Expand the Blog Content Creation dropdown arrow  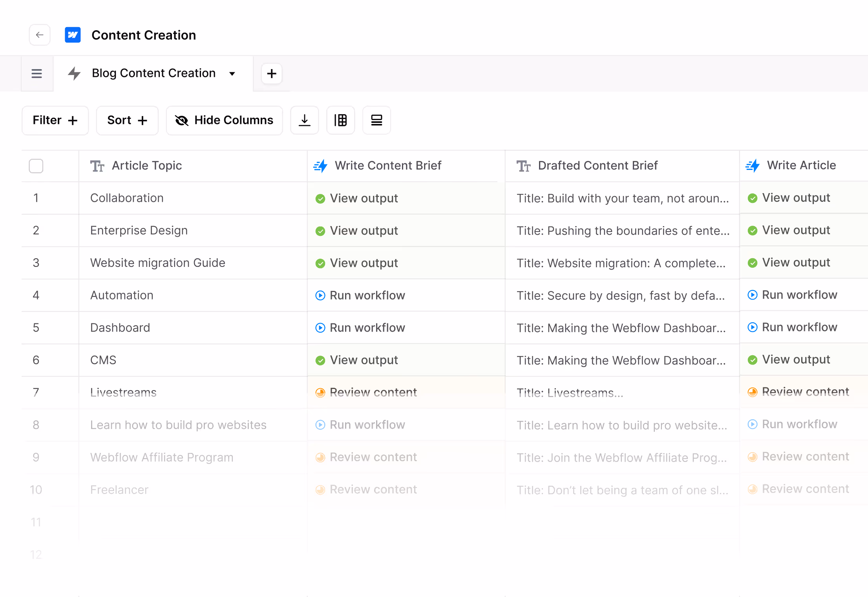(232, 73)
